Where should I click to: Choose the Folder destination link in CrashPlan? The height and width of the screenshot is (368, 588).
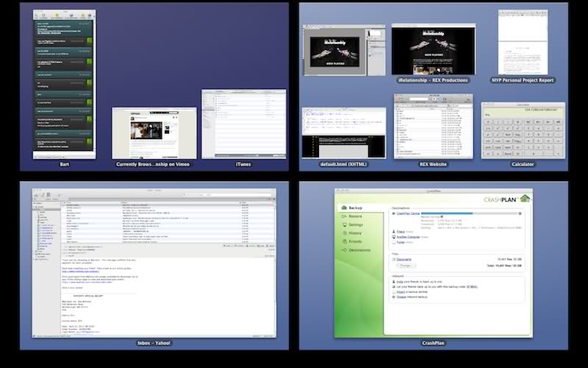[401, 242]
